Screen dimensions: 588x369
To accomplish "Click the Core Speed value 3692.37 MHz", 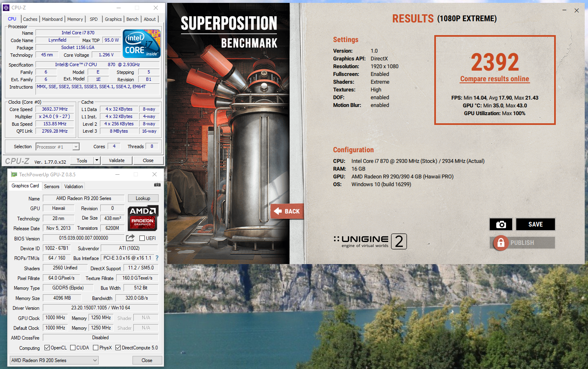I will point(55,109).
